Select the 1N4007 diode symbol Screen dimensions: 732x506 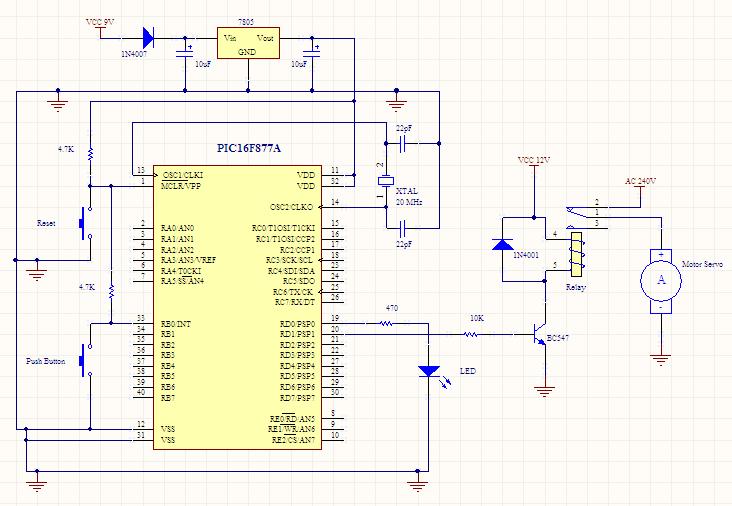click(148, 38)
